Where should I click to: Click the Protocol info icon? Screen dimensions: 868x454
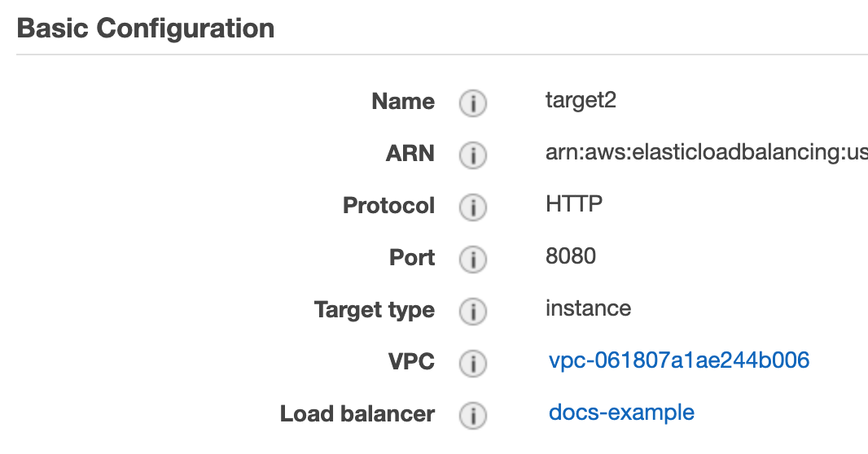pos(472,207)
